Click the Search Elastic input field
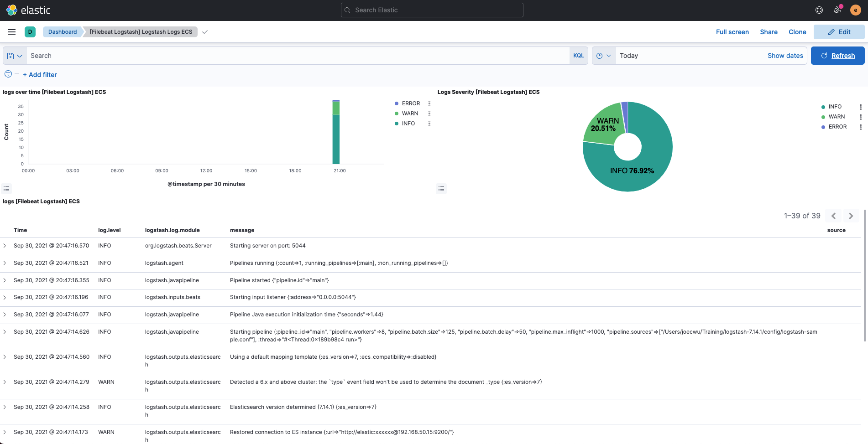 pos(432,10)
